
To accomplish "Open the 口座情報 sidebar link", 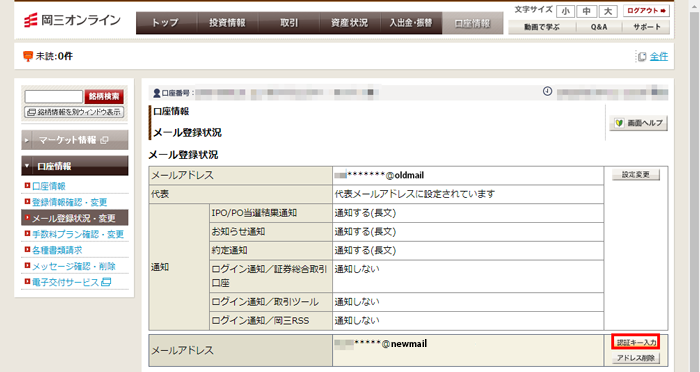I will tap(48, 186).
